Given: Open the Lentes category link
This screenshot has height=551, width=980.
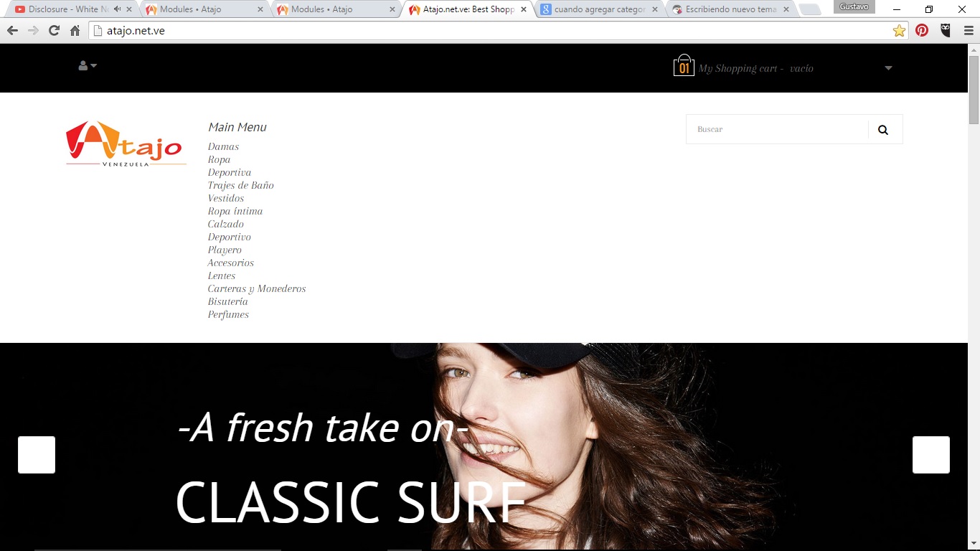Looking at the screenshot, I should click(x=222, y=275).
